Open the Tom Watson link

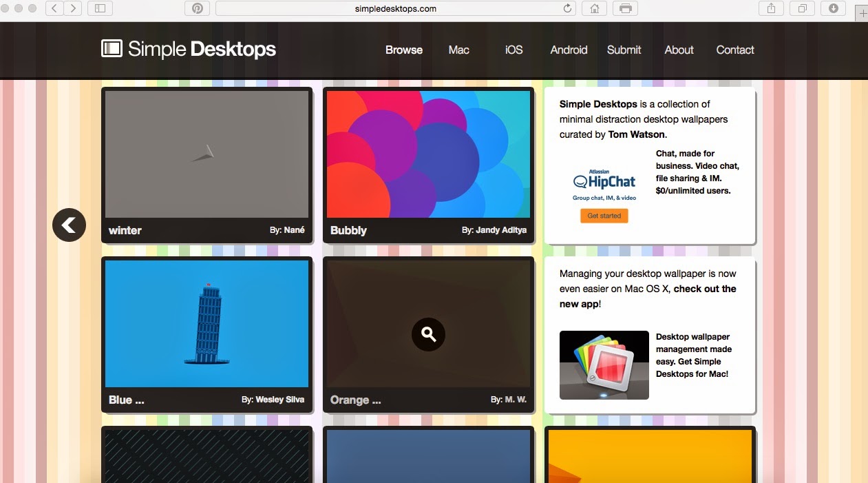636,134
